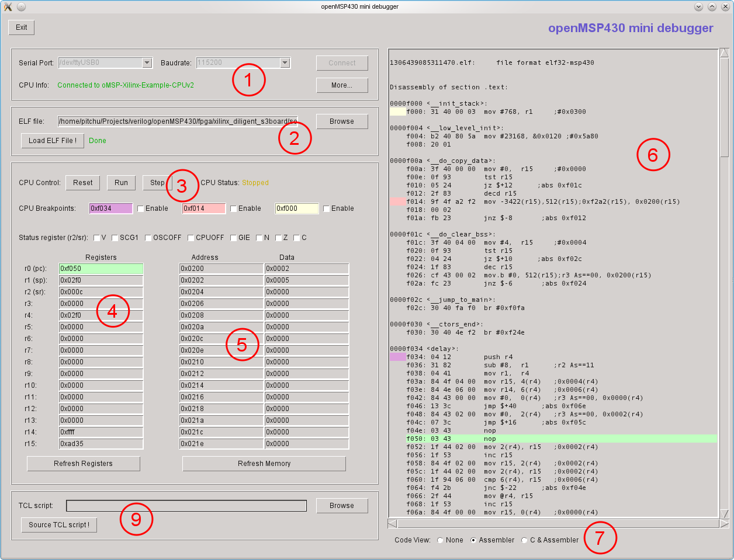The height and width of the screenshot is (560, 734).
Task: Select the C & Assembler code view
Action: point(524,540)
